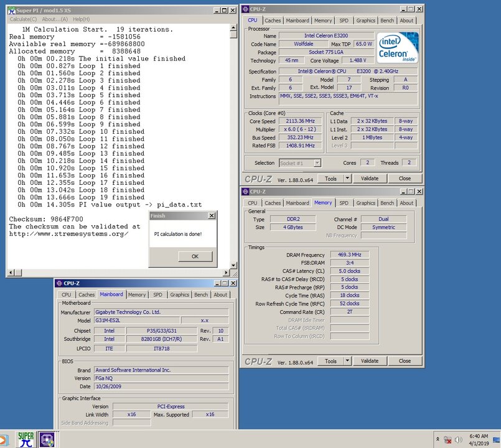Open Super PI from the taskbar
The image size is (501, 448).
click(x=26, y=439)
